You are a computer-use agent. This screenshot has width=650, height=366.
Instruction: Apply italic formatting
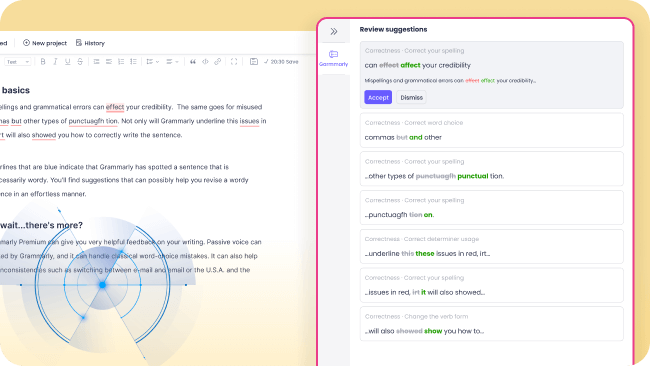pyautogui.click(x=55, y=62)
